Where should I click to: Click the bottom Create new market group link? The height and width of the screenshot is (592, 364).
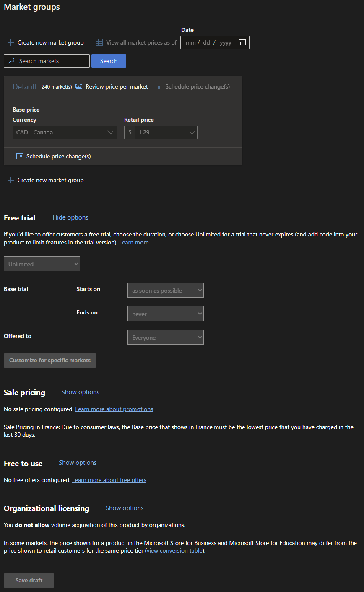click(x=50, y=180)
